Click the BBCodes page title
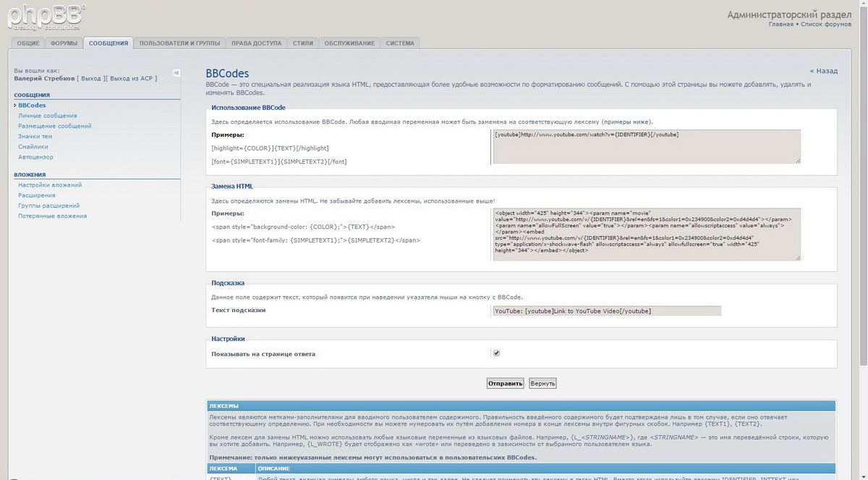The width and height of the screenshot is (868, 480). click(x=227, y=73)
